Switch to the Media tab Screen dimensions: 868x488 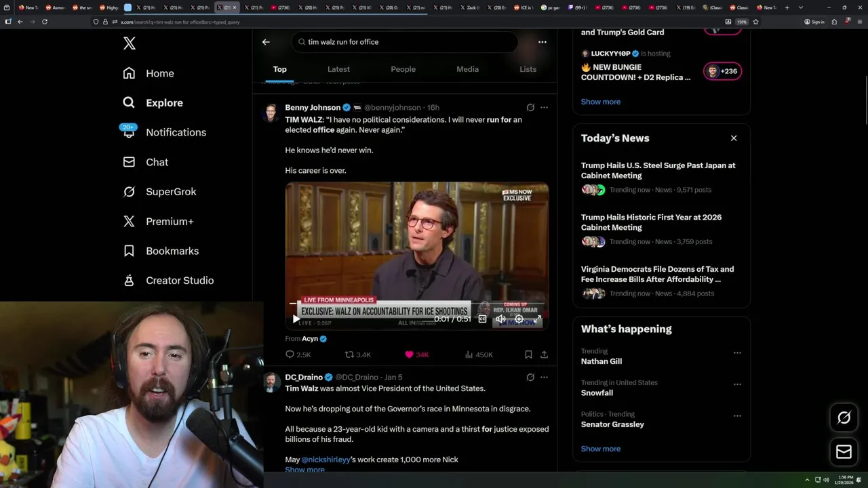(467, 69)
